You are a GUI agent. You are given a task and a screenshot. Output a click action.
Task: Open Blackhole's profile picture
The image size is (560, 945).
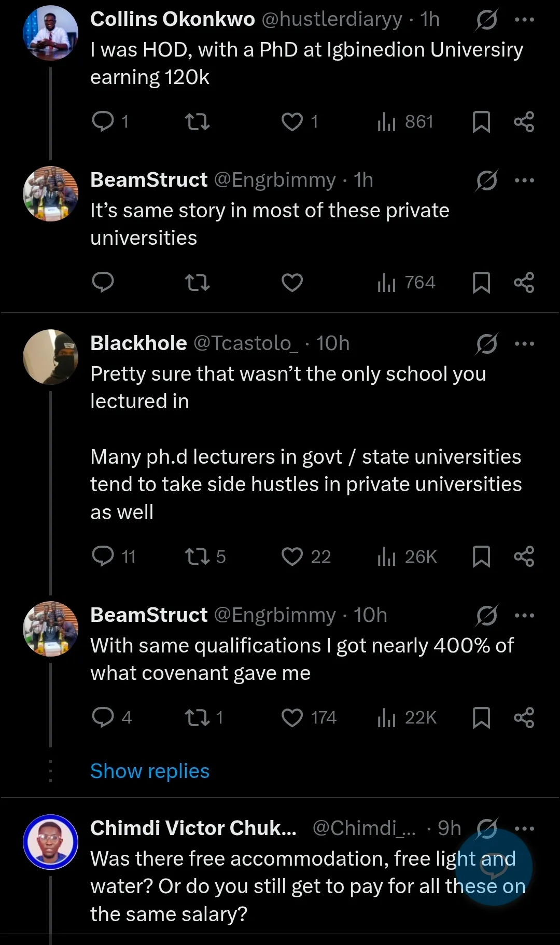(50, 357)
